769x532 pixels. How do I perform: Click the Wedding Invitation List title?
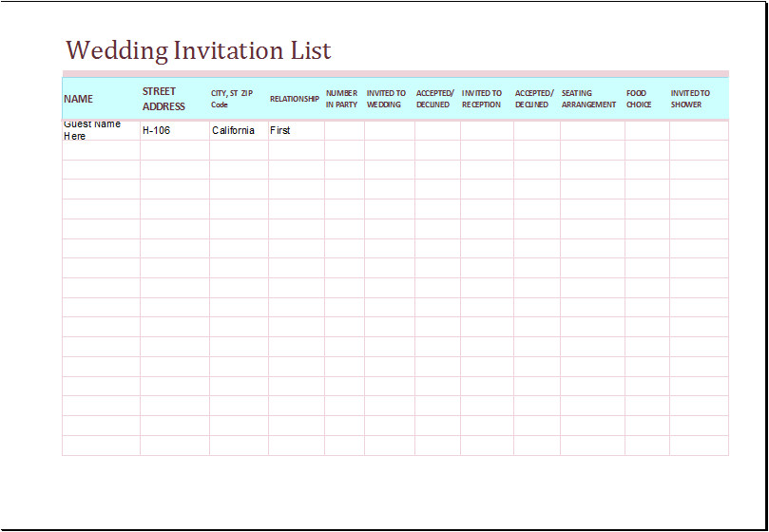pos(198,50)
